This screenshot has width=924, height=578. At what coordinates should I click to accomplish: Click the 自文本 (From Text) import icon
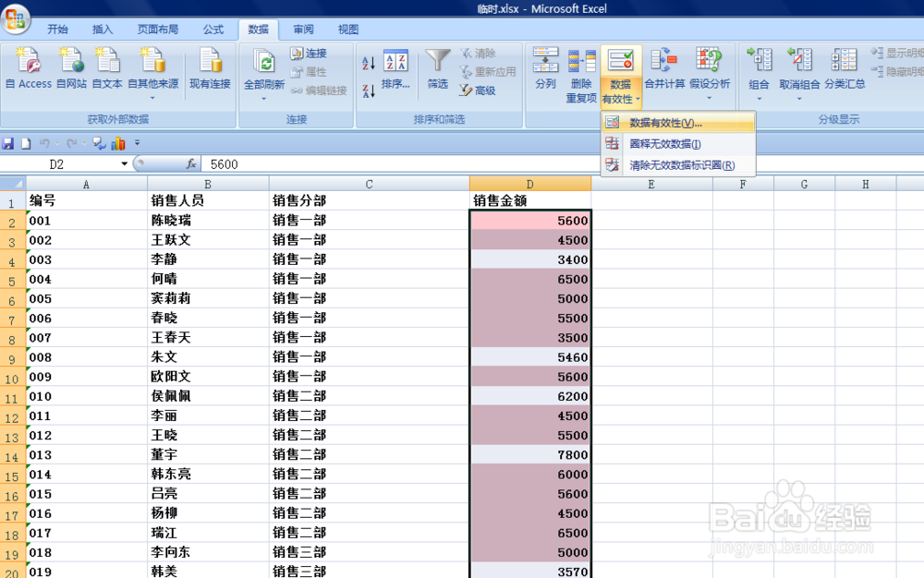coord(108,65)
